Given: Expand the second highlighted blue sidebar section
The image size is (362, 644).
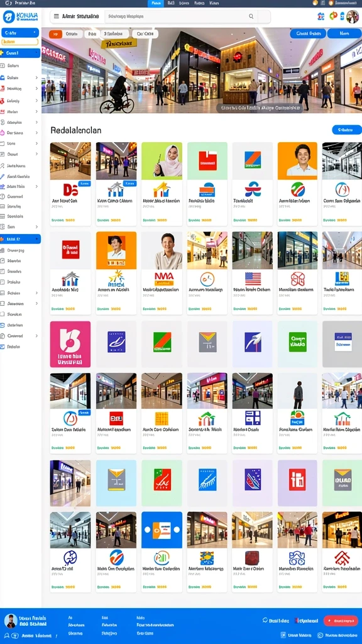Looking at the screenshot, I should [x=20, y=239].
